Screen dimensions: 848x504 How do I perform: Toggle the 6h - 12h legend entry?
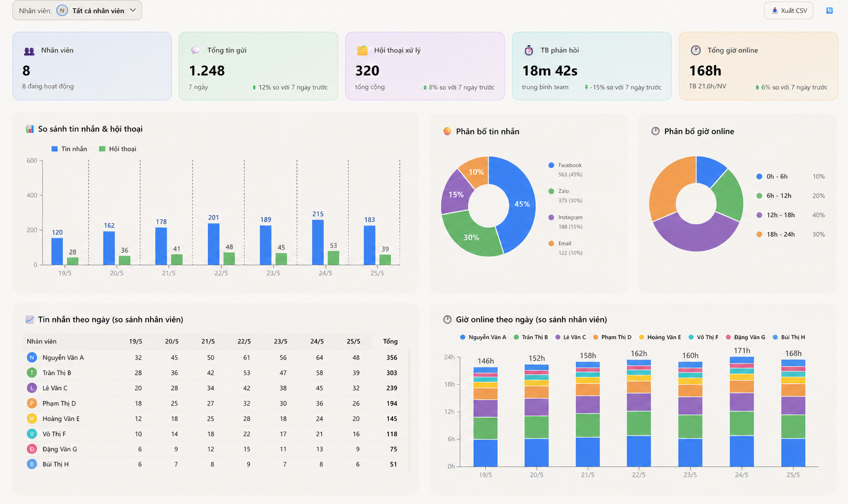click(790, 196)
